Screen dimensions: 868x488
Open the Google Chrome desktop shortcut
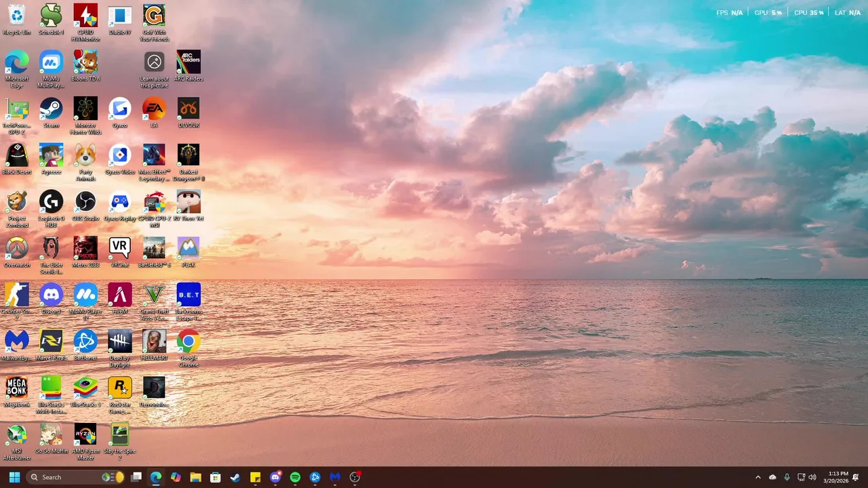point(189,349)
